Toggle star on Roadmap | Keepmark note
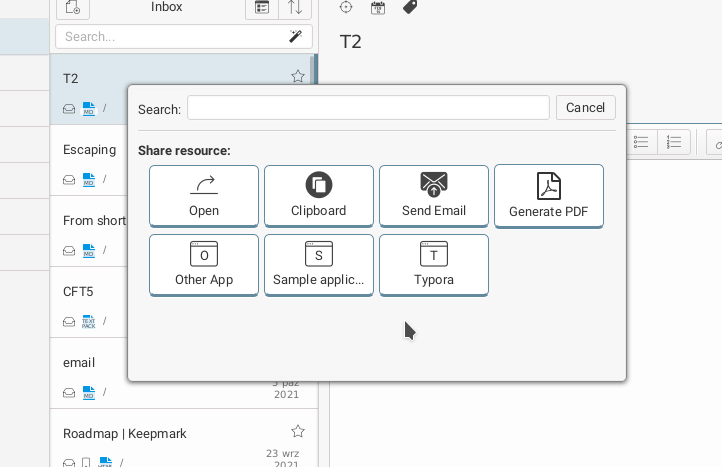 click(297, 431)
